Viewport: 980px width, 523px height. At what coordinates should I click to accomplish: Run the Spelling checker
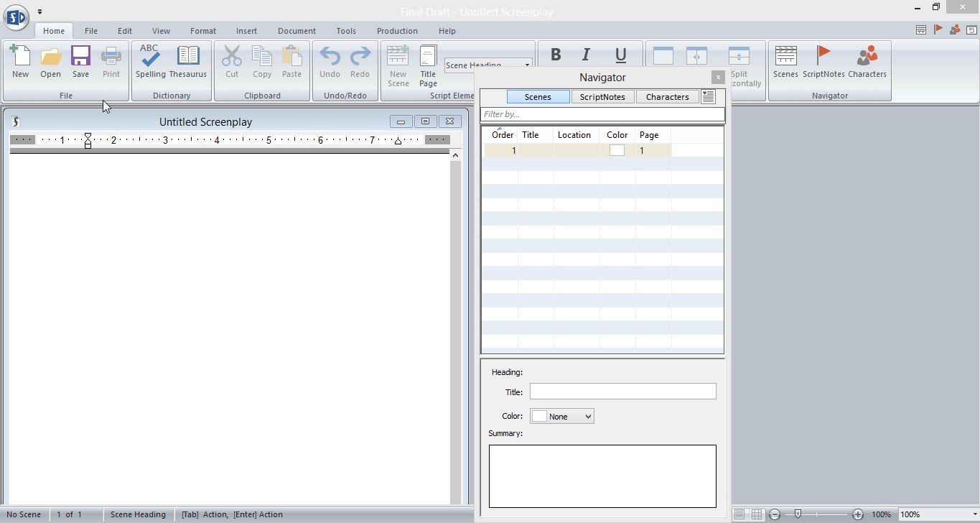pyautogui.click(x=150, y=62)
